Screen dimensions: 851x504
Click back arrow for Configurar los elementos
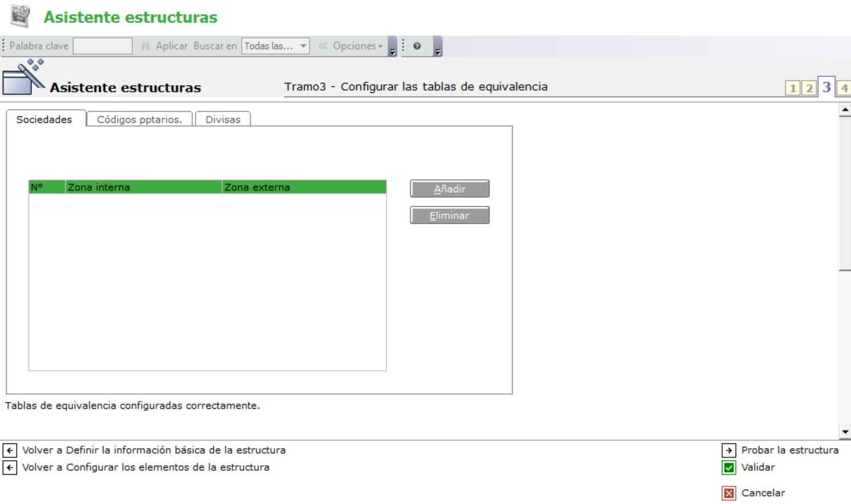pyautogui.click(x=10, y=468)
